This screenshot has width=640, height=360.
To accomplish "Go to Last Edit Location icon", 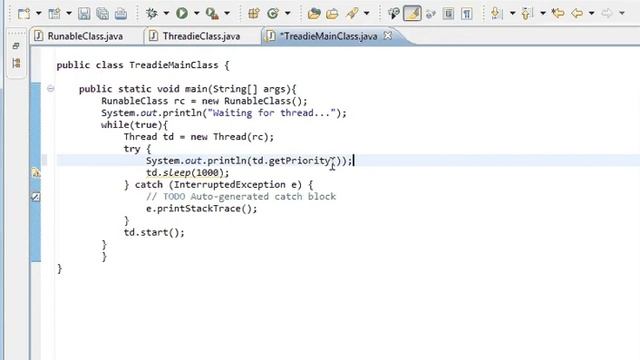I will 558,13.
